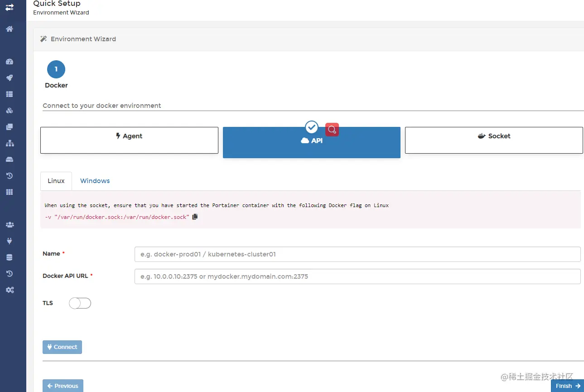This screenshot has width=584, height=392.
Task: Open Images stacked-squares icon in the sidebar
Action: pyautogui.click(x=10, y=127)
